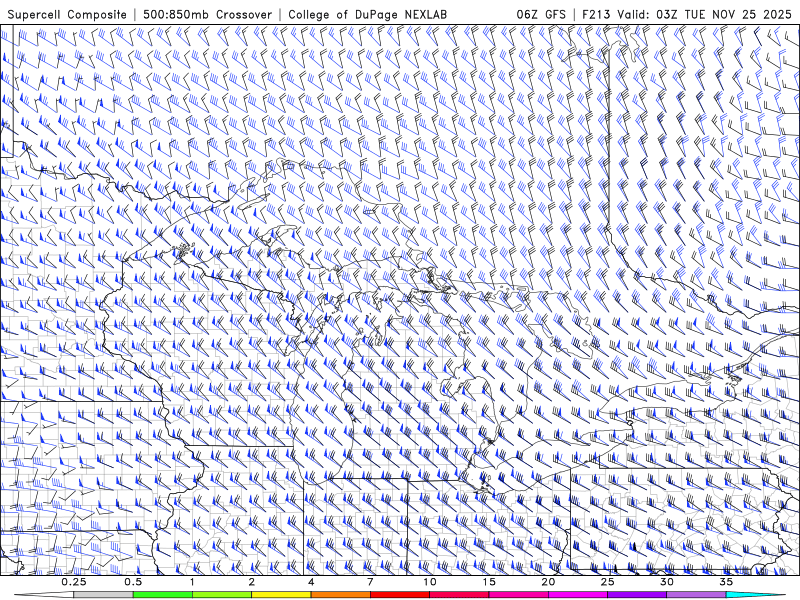Pick the green 0.5 to 1 colorbar segment
Image resolution: width=800 pixels, height=600 pixels.
(x=163, y=595)
